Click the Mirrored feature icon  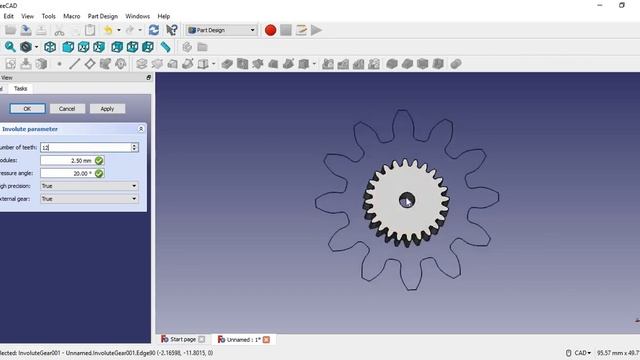[328, 64]
